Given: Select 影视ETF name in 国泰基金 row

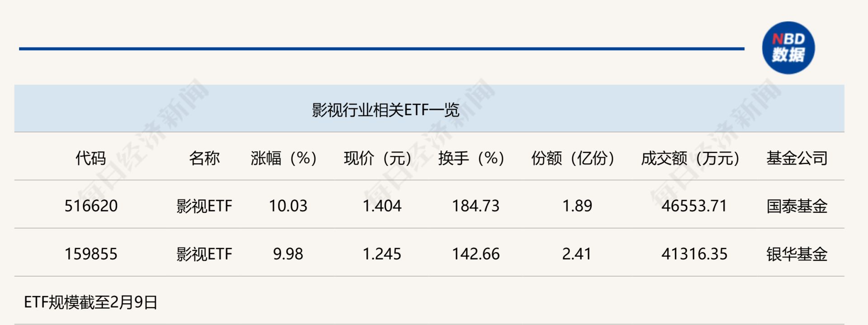Looking at the screenshot, I should [x=204, y=206].
